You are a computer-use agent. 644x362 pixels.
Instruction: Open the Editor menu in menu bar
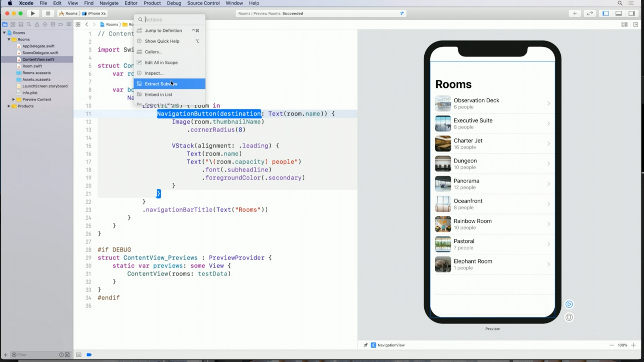[x=131, y=3]
